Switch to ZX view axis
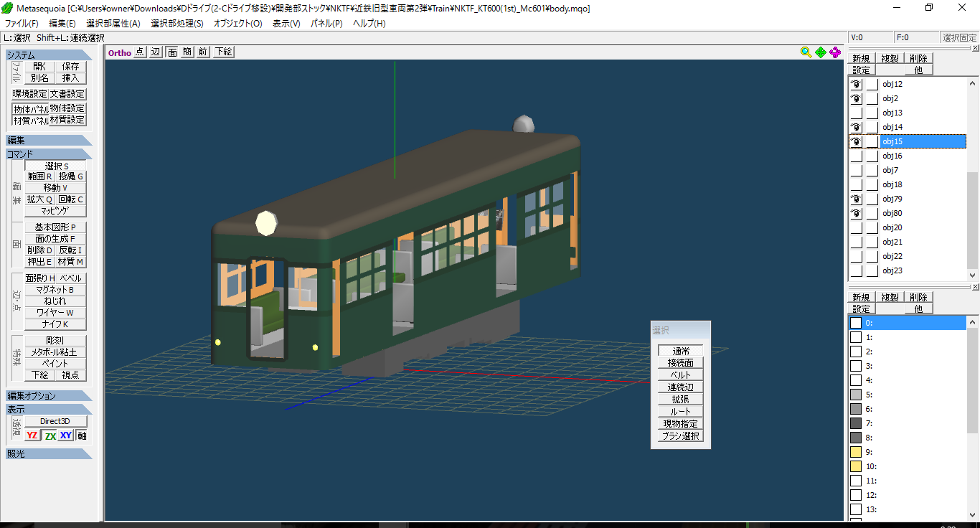The width and height of the screenshot is (980, 528). (50, 435)
